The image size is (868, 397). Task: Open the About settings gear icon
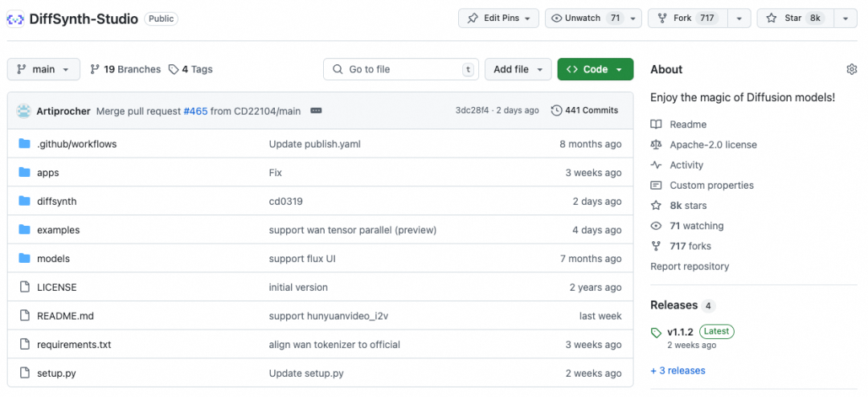point(852,70)
